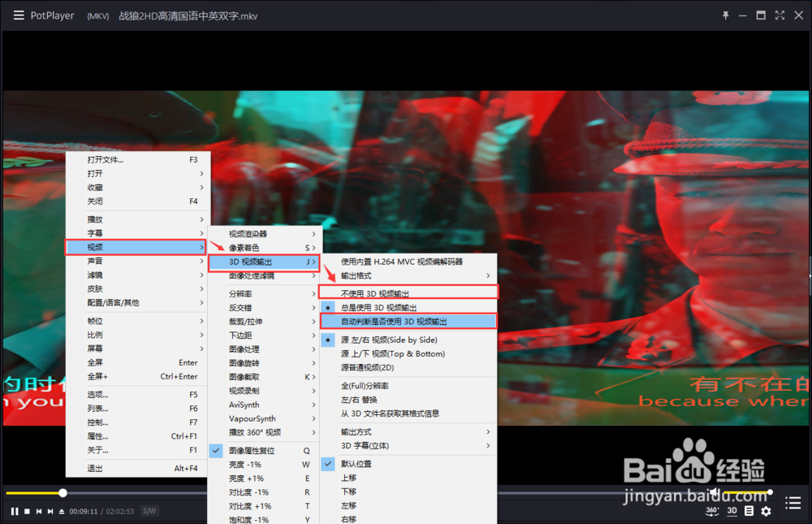Click the eject/open file icon
The height and width of the screenshot is (524, 812).
(x=62, y=511)
